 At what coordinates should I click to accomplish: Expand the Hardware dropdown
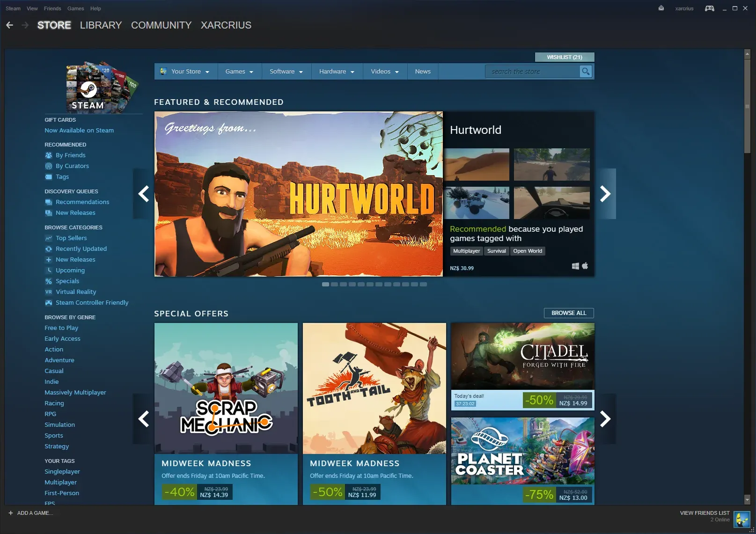[x=337, y=72]
